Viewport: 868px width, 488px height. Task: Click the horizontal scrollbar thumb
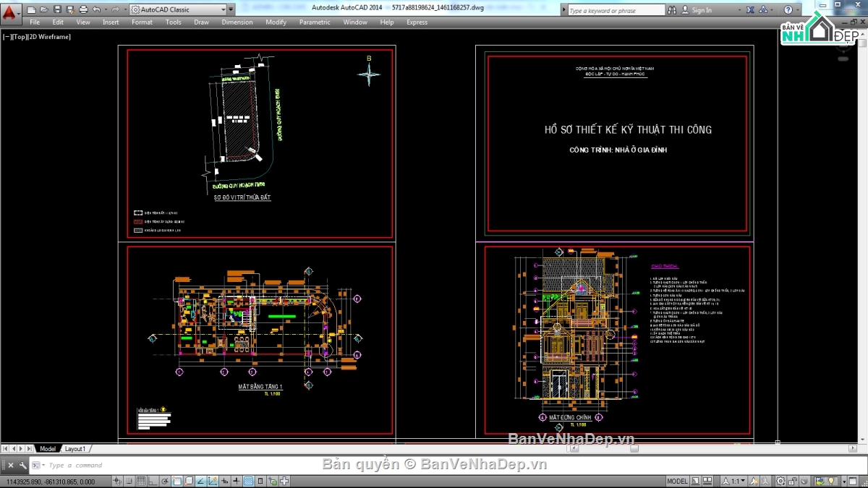coord(634,449)
